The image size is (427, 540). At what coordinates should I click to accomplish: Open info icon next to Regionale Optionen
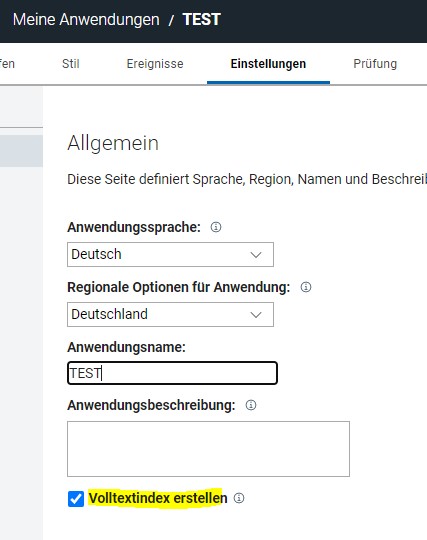306,287
